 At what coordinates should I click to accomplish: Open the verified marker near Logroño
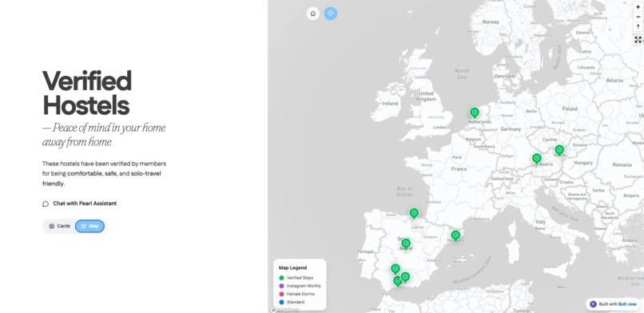(414, 213)
